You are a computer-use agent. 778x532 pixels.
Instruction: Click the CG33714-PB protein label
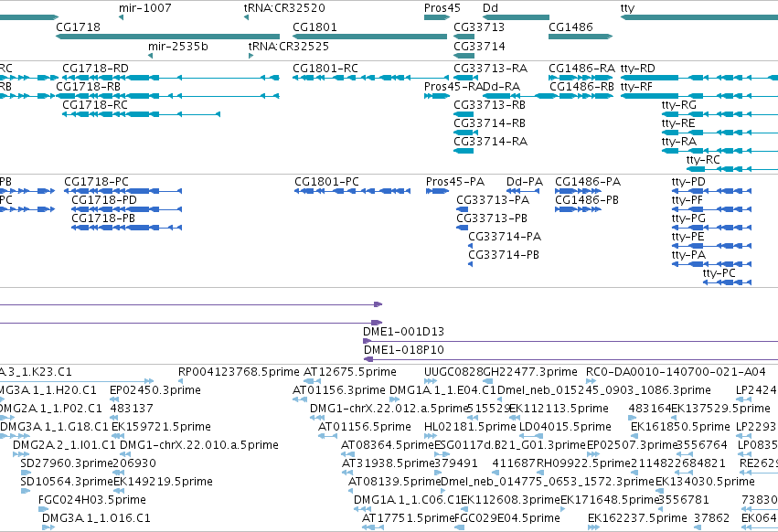pos(504,255)
